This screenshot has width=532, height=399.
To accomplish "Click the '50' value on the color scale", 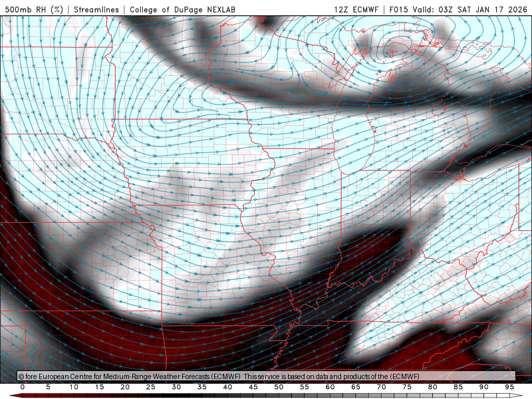I will pyautogui.click(x=279, y=387).
